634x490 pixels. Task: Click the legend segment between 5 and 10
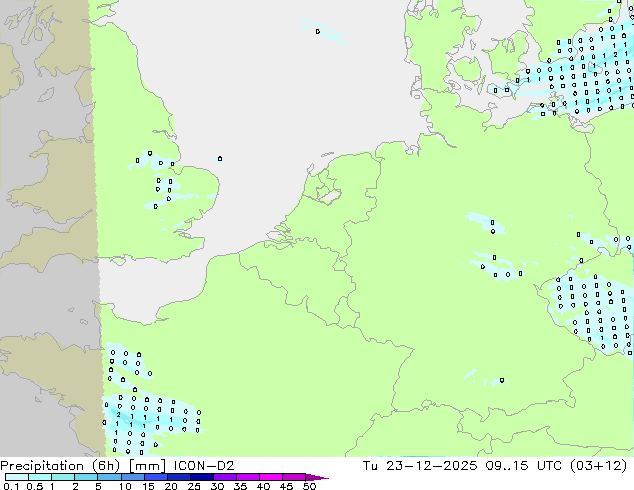point(110,477)
